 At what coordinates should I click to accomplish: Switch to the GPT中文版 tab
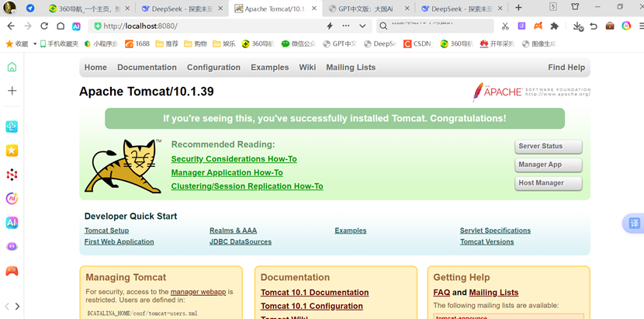click(x=365, y=9)
